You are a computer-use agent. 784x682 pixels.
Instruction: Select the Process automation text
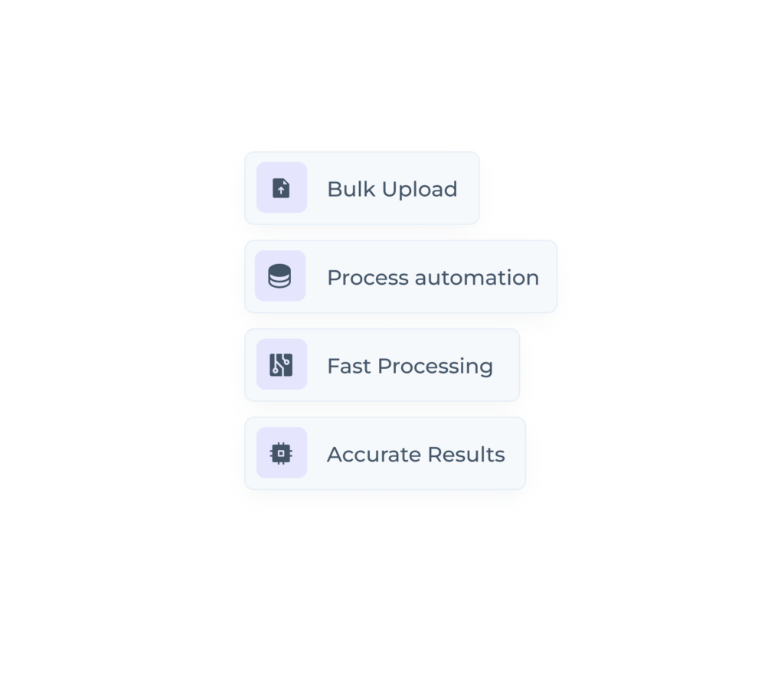pos(433,277)
